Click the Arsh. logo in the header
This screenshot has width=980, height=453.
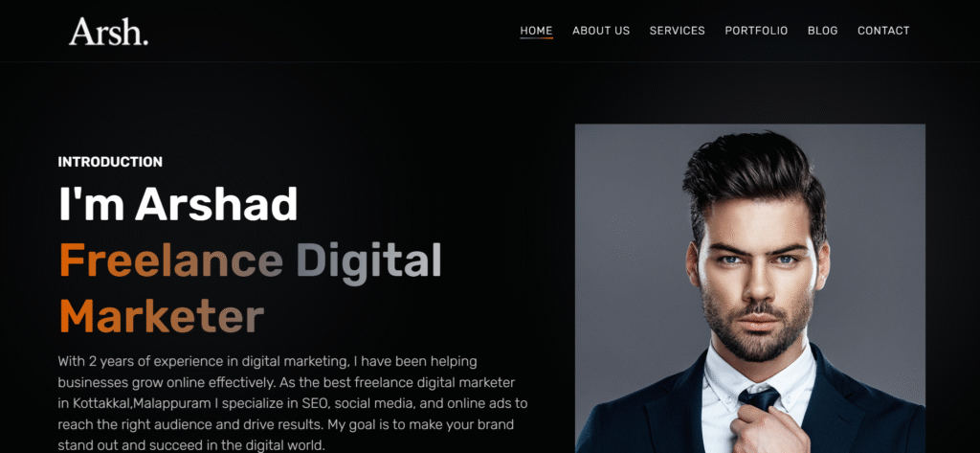coord(108,32)
